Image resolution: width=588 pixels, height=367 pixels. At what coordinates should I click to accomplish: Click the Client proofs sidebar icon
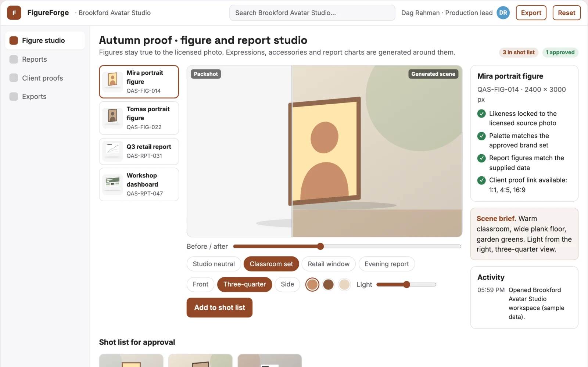click(14, 78)
